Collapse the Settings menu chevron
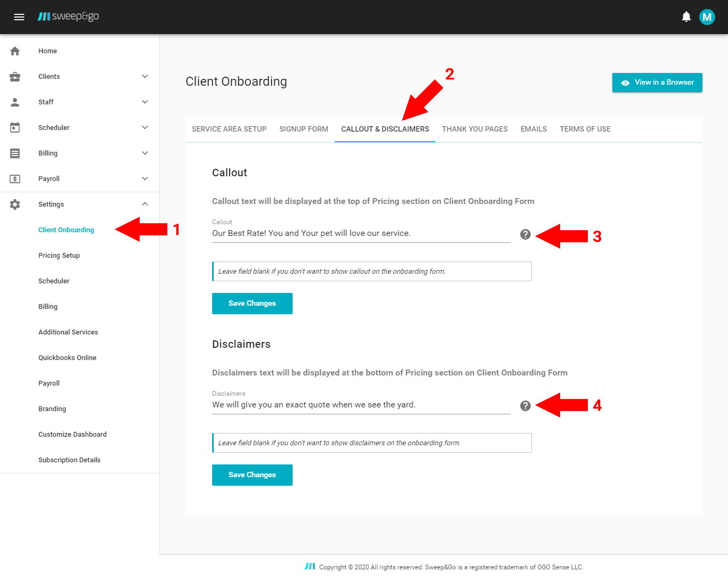This screenshot has height=580, width=728. click(145, 205)
